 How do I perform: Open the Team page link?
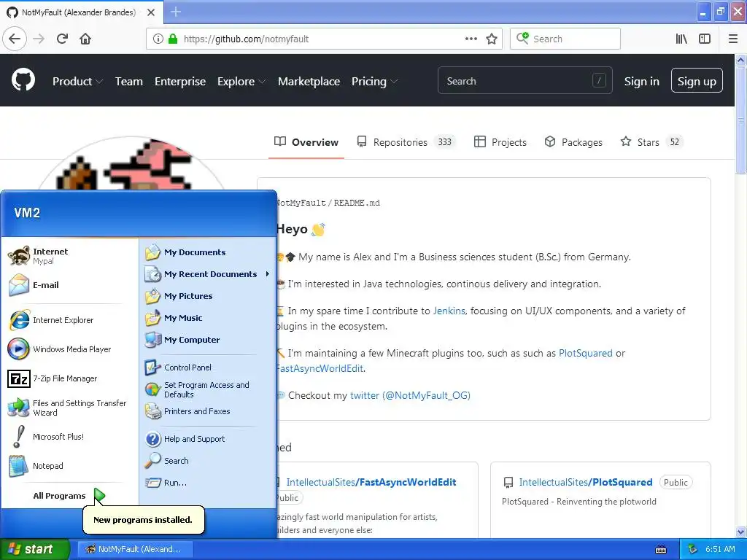128,82
